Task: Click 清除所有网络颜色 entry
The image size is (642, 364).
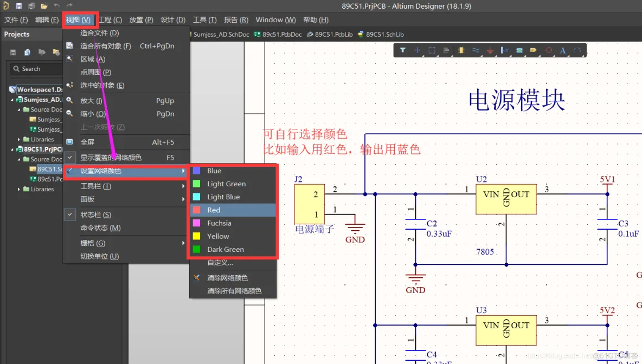Action: pos(233,291)
